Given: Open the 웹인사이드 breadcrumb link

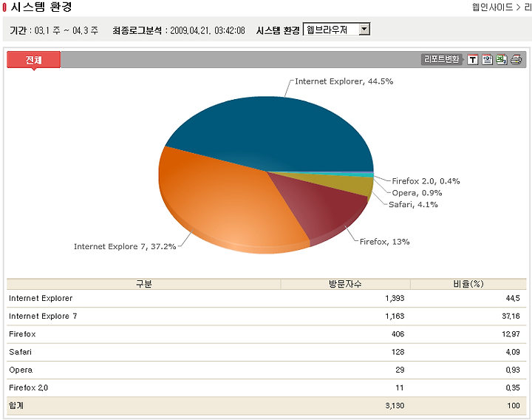Looking at the screenshot, I should 492,7.
